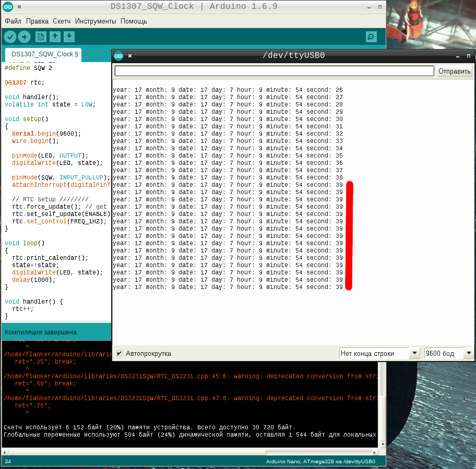
Task: Click the serial monitor text input field
Action: click(274, 71)
